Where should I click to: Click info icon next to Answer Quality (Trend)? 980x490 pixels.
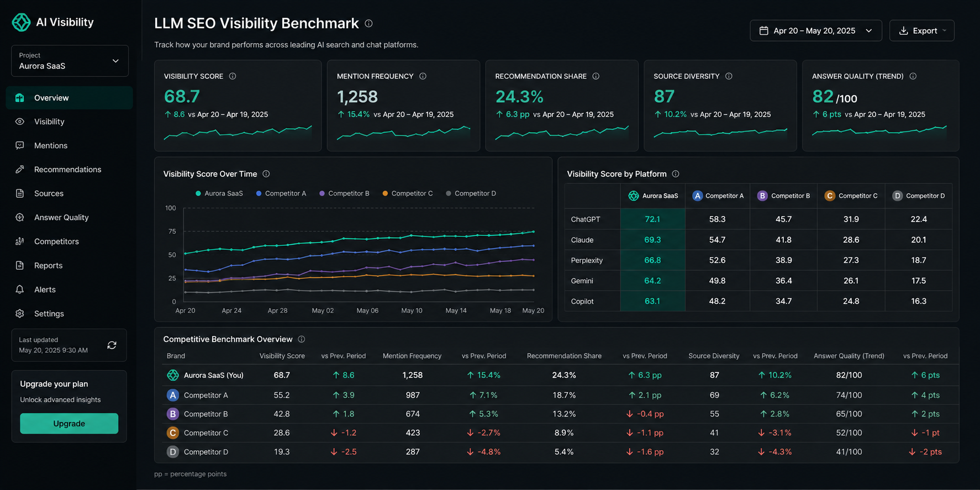pyautogui.click(x=913, y=76)
